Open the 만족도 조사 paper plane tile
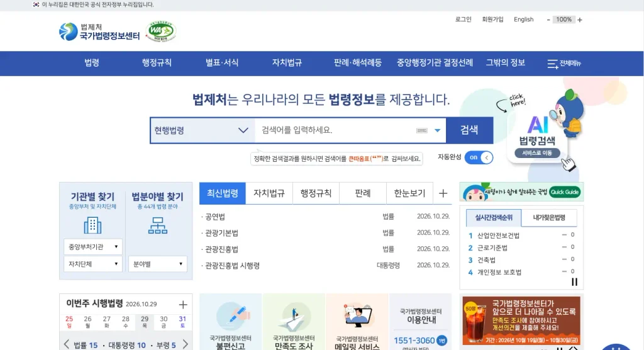This screenshot has height=350, width=644. pyautogui.click(x=294, y=322)
